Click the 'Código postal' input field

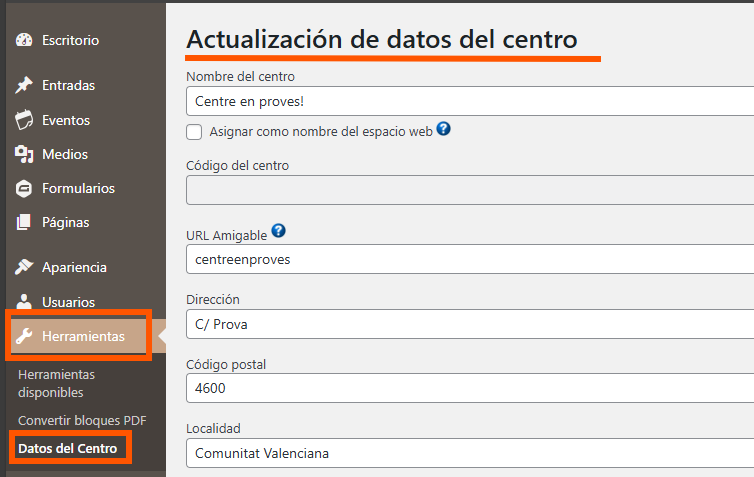[468, 388]
